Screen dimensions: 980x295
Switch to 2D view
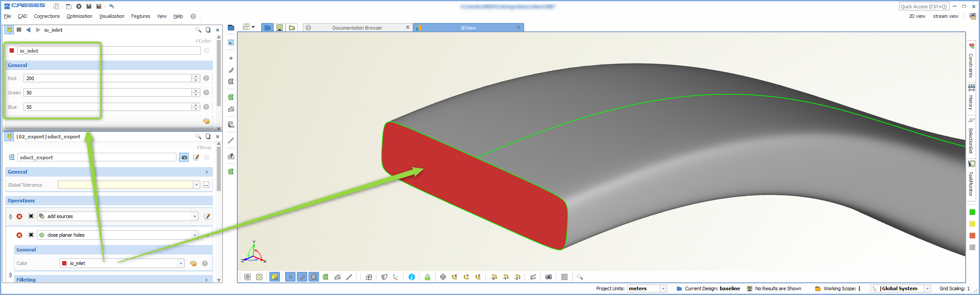[x=917, y=16]
